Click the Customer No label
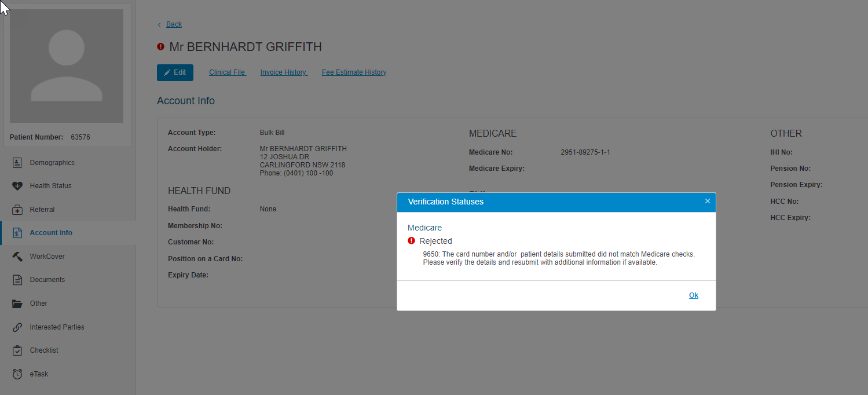This screenshot has height=395, width=868. (191, 242)
